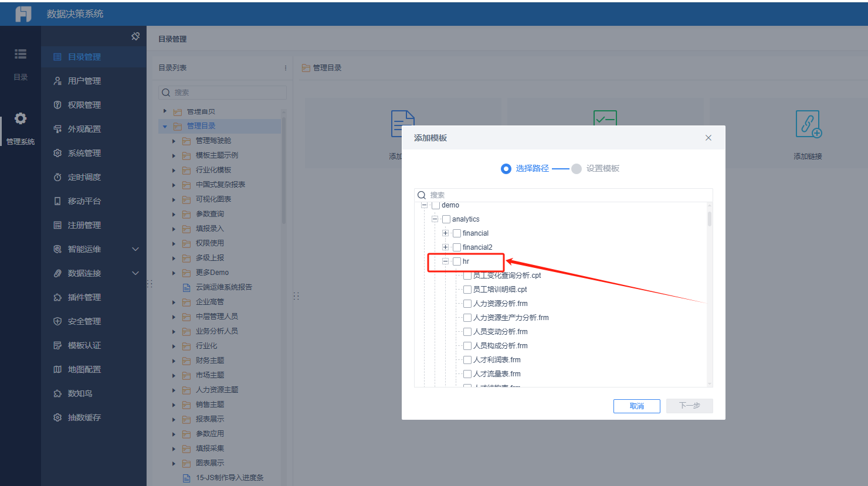The width and height of the screenshot is (868, 486).
Task: Expand 数据连接 submenu chevron
Action: [135, 273]
